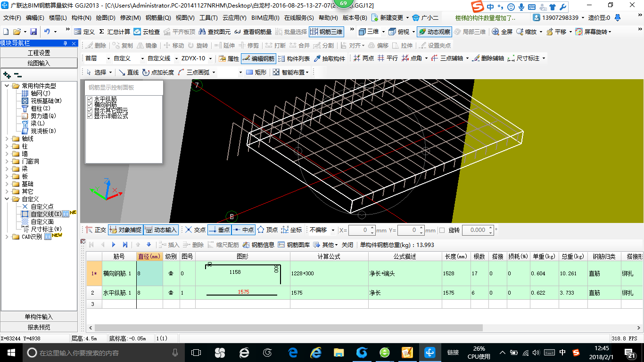The width and height of the screenshot is (644, 362).
Task: Toggle 正交 orthogonal mode
Action: click(96, 230)
